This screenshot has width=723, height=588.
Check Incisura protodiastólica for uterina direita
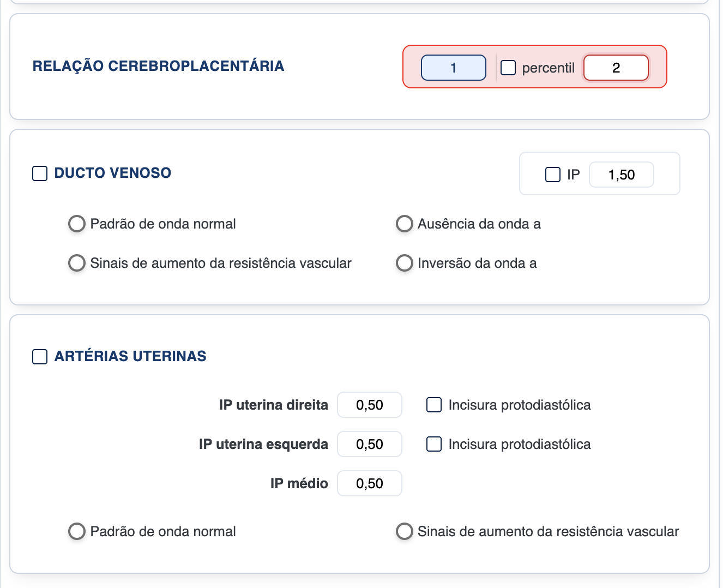pyautogui.click(x=434, y=405)
